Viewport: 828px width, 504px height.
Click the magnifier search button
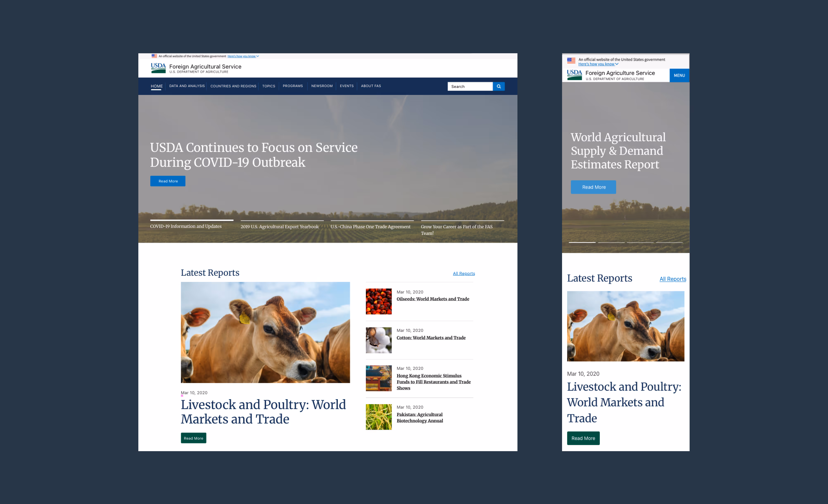[x=499, y=86]
